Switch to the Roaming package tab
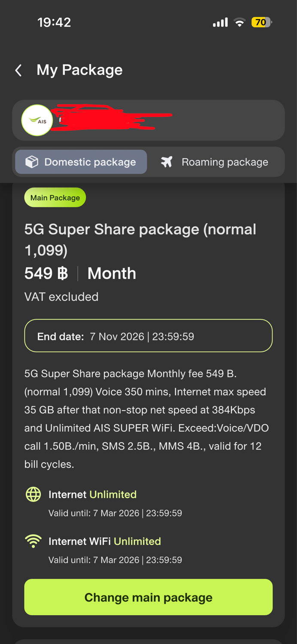Screen dimensions: 297x644 [215, 162]
